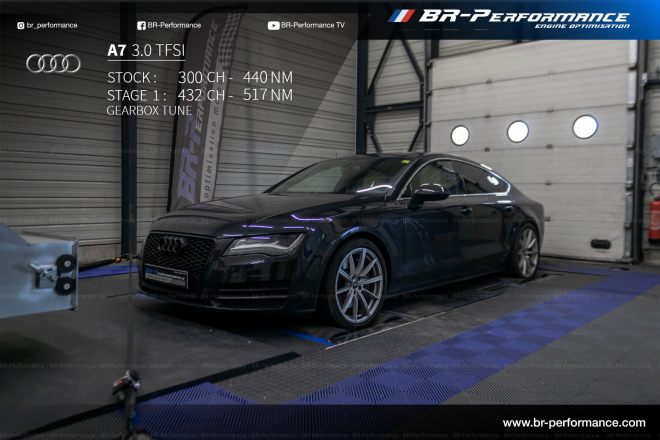Click the Audi four-rings logo
The height and width of the screenshot is (440, 660).
point(53,64)
